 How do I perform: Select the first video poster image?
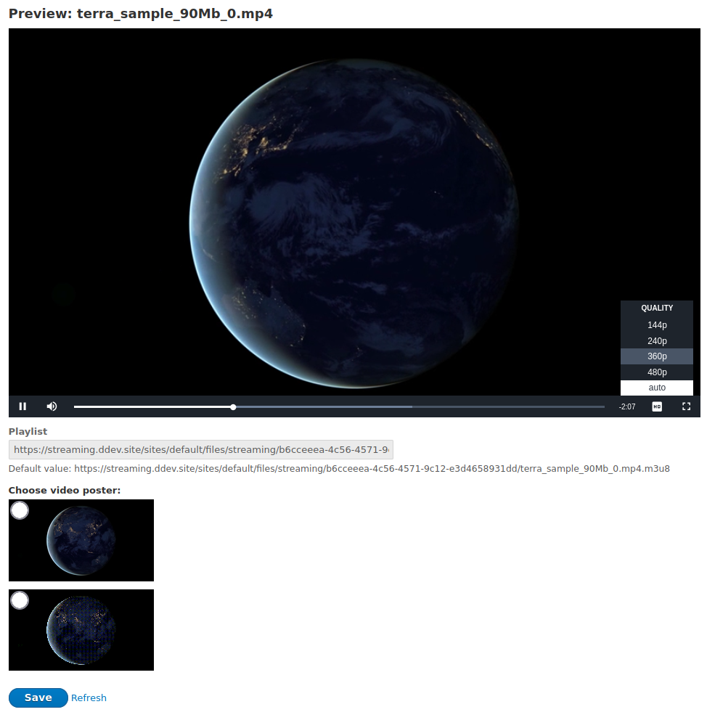pyautogui.click(x=20, y=510)
